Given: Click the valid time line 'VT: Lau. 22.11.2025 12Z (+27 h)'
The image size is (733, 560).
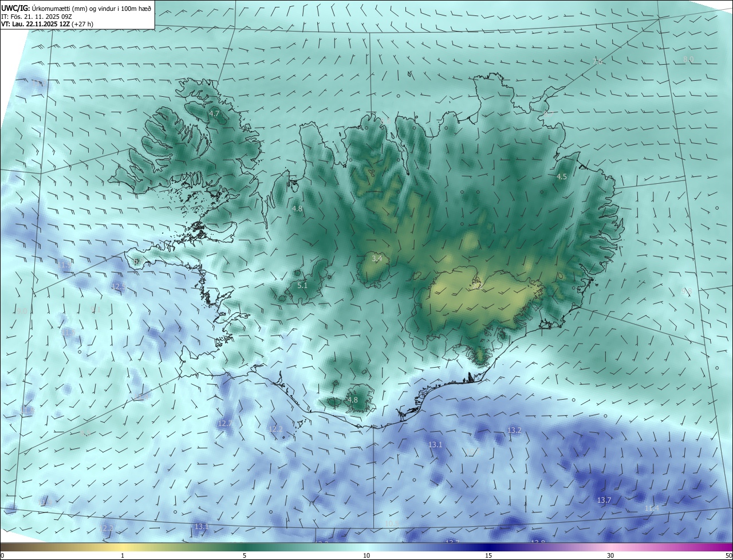Looking at the screenshot, I should click(x=48, y=24).
